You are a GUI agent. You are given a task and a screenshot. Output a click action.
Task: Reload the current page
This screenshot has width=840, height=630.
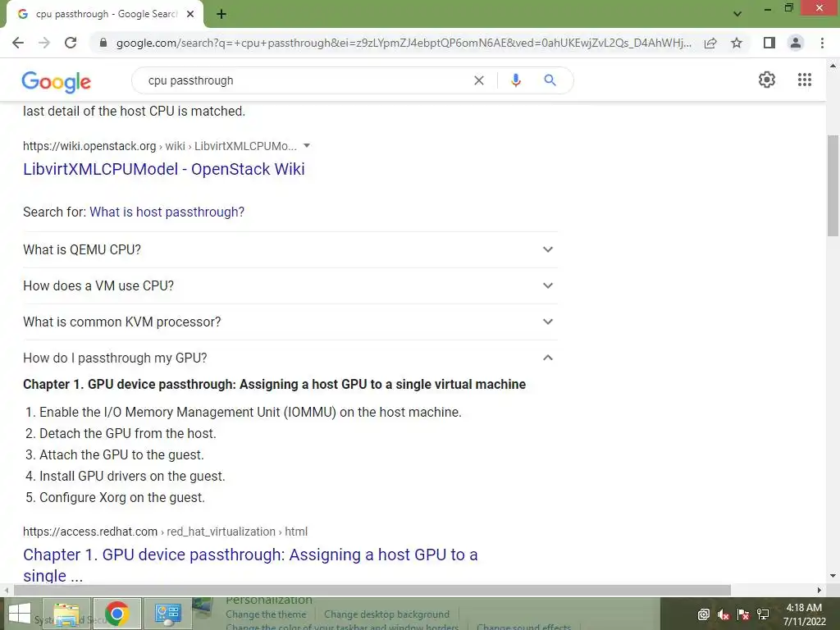[71, 43]
